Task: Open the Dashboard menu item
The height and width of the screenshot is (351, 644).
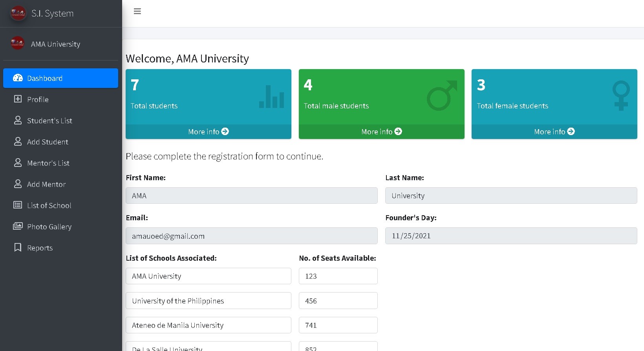Action: pos(60,78)
